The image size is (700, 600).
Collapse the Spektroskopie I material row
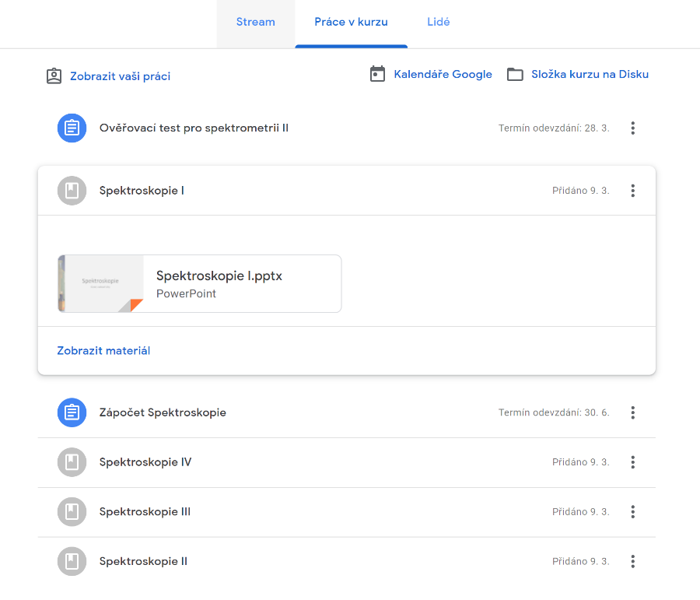click(311, 191)
